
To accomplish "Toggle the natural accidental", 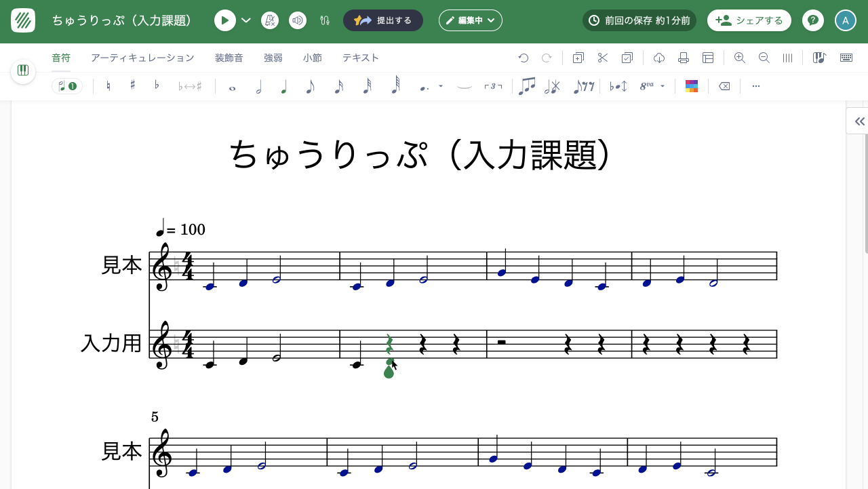I will pos(107,86).
